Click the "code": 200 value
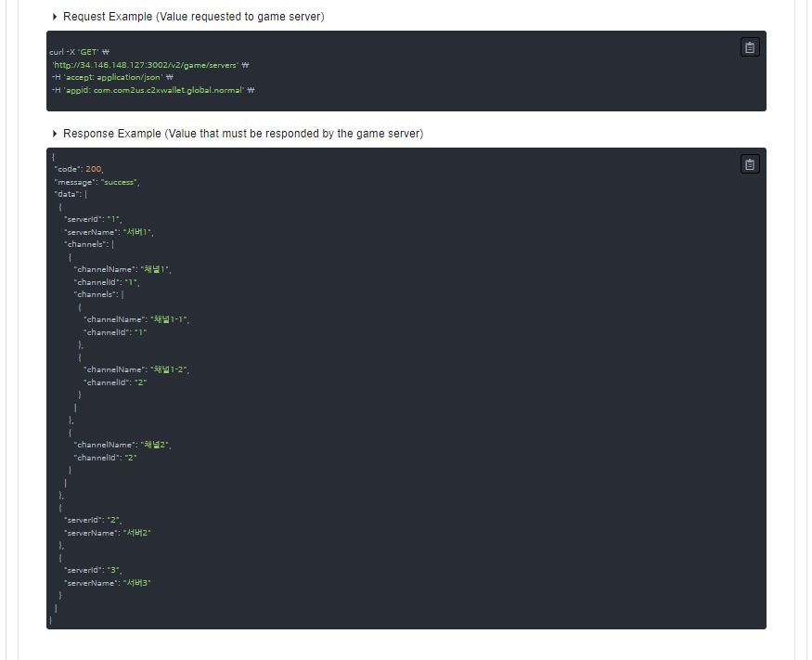812x660 pixels. click(x=79, y=169)
